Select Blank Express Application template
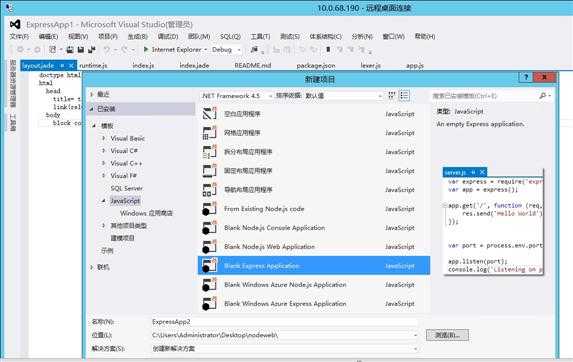Image resolution: width=573 pixels, height=362 pixels. (x=314, y=266)
